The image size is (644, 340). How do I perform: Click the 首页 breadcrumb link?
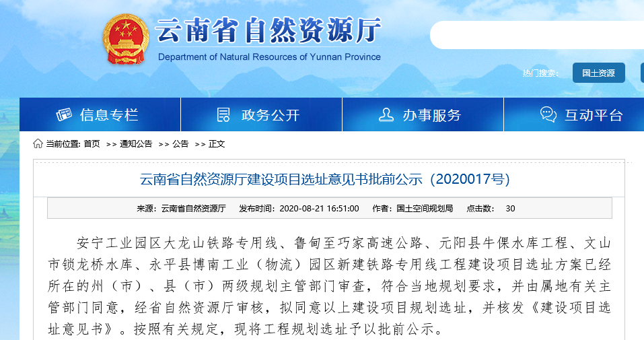click(x=92, y=144)
